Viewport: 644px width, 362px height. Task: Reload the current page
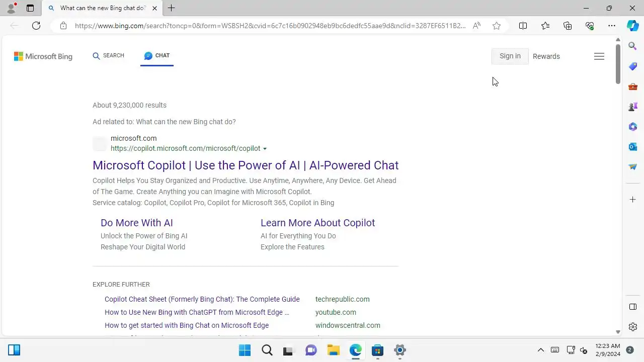click(x=36, y=26)
